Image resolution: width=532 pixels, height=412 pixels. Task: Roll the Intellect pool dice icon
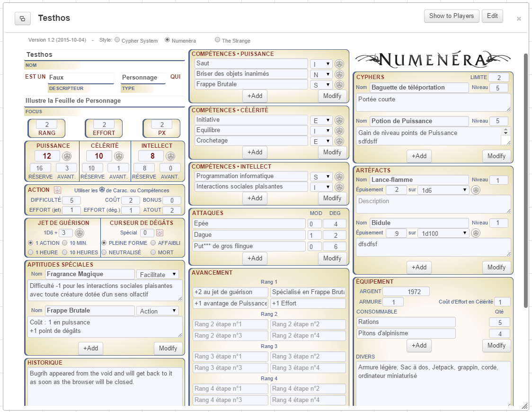point(171,156)
